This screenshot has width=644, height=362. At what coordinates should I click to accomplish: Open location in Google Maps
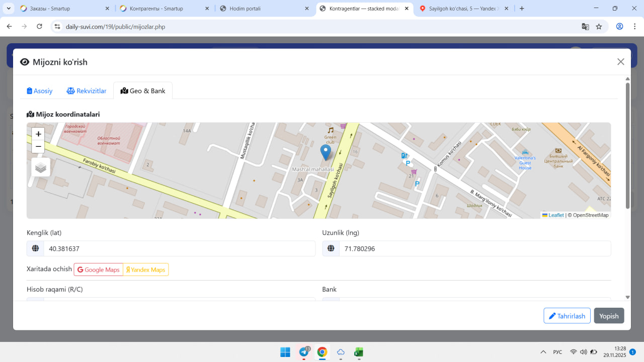pos(99,269)
